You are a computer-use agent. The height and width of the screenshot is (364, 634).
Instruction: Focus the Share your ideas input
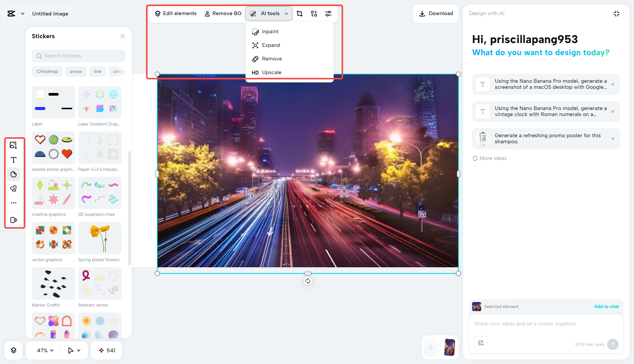(546, 324)
